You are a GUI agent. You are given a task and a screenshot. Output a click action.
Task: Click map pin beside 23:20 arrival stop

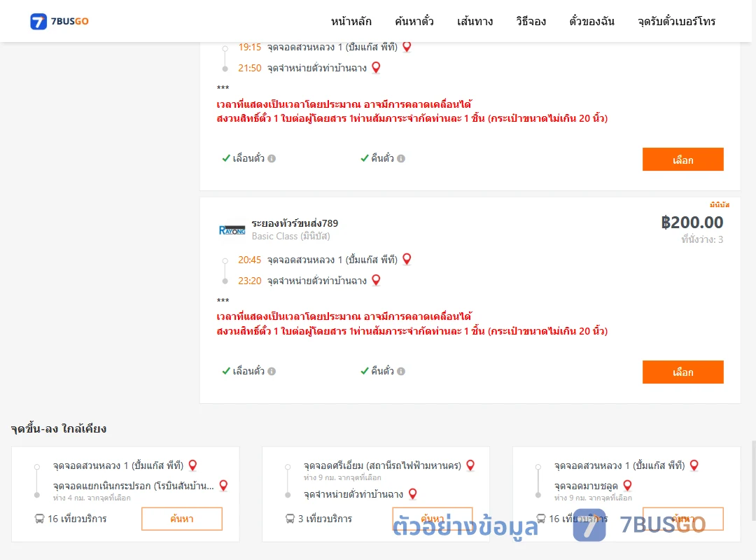pyautogui.click(x=376, y=280)
